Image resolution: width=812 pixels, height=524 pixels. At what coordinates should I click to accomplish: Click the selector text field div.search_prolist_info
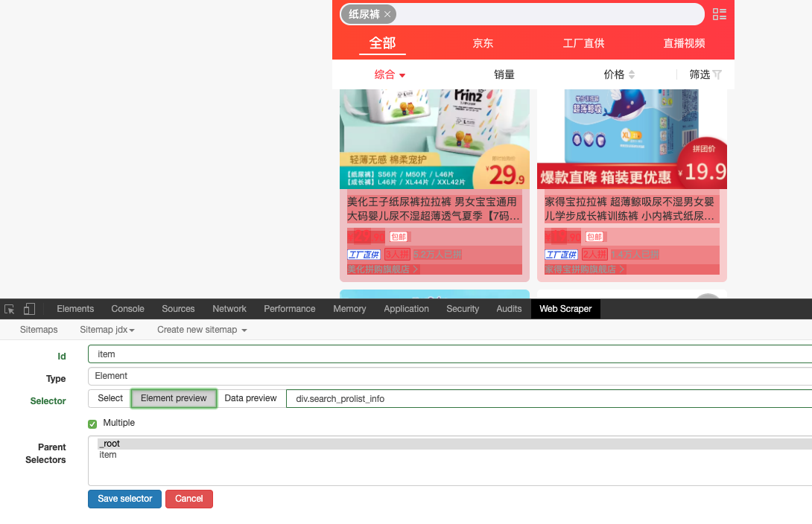click(549, 399)
